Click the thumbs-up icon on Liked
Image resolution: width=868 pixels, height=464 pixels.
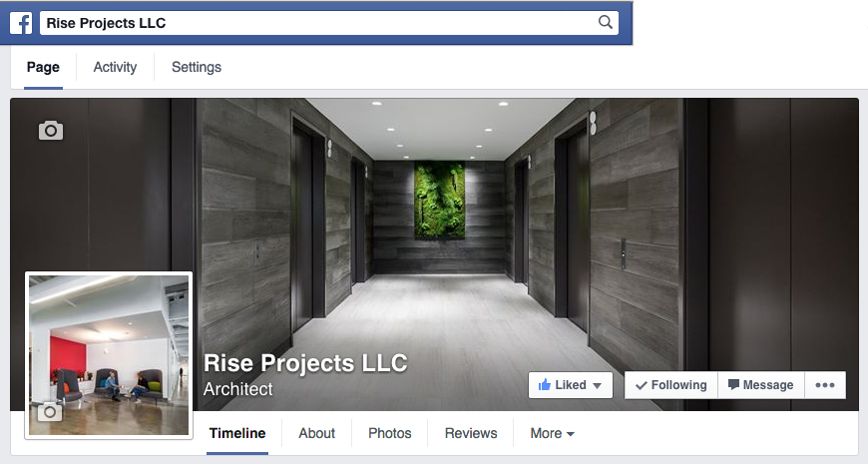[x=544, y=384]
